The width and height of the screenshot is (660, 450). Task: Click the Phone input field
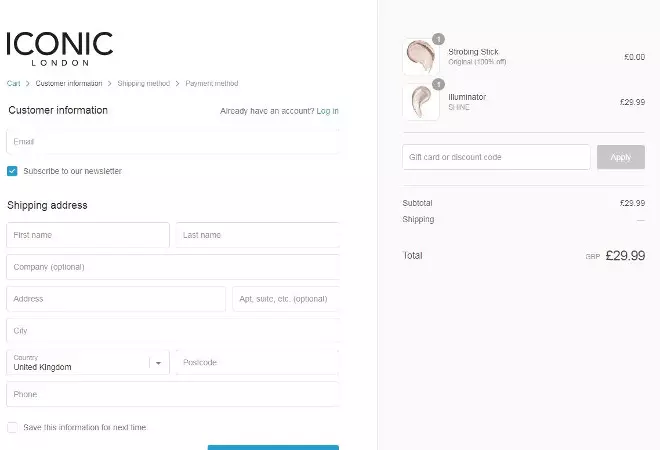(x=172, y=394)
